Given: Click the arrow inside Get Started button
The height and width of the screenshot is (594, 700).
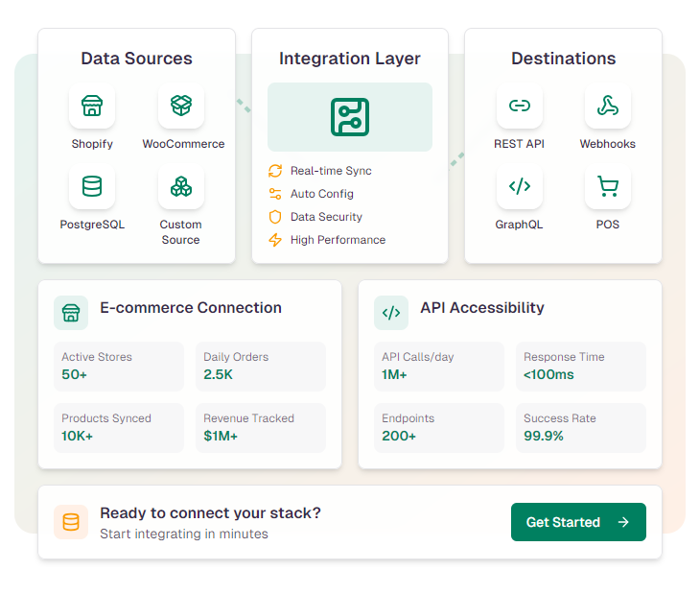Looking at the screenshot, I should [x=623, y=522].
